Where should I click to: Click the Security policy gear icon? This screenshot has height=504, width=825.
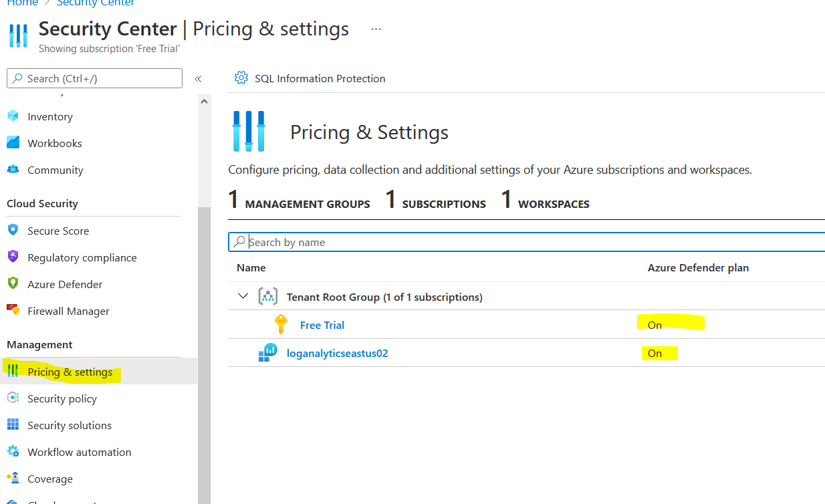click(13, 398)
